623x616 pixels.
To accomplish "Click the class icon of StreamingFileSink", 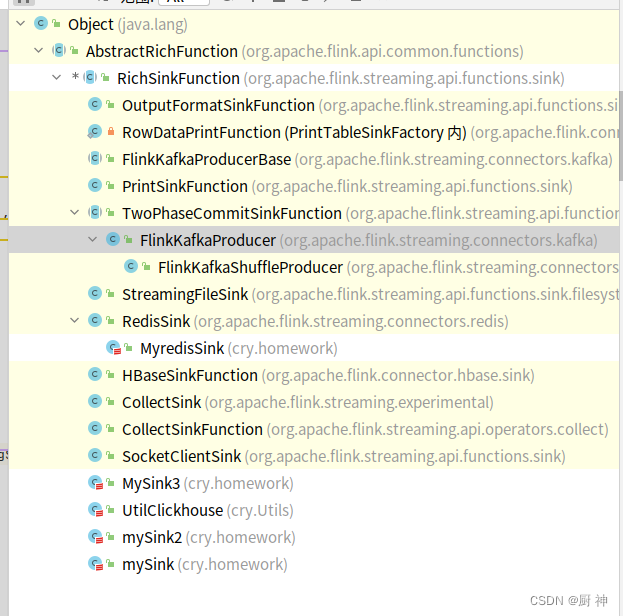I will point(95,293).
